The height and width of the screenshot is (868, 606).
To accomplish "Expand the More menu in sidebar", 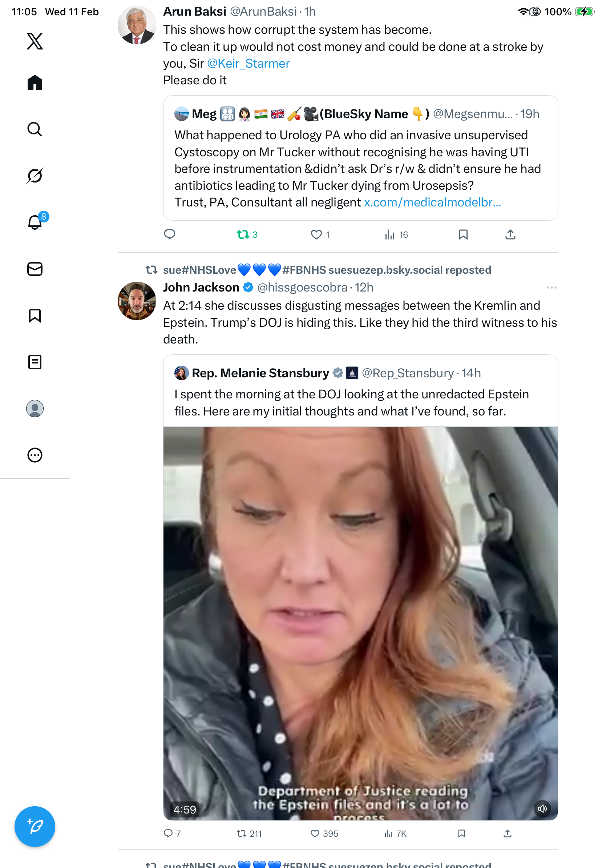I will [35, 455].
